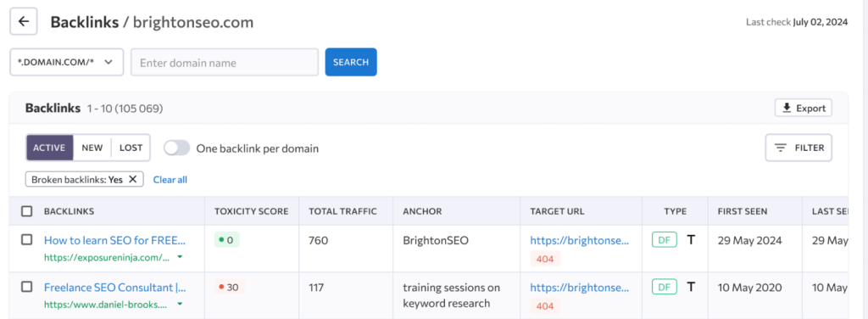Image resolution: width=868 pixels, height=319 pixels.
Task: Click the Last check July 02, 2024 text
Action: point(797,23)
